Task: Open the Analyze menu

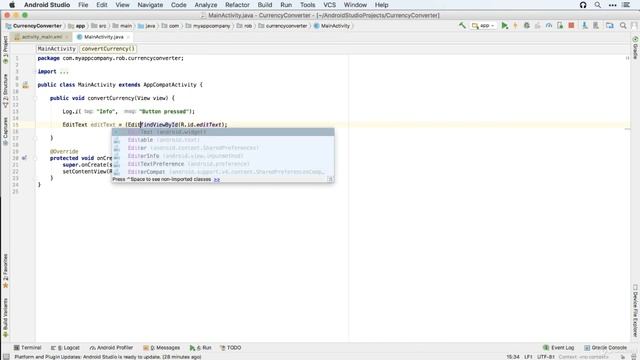Action: tap(206, 5)
